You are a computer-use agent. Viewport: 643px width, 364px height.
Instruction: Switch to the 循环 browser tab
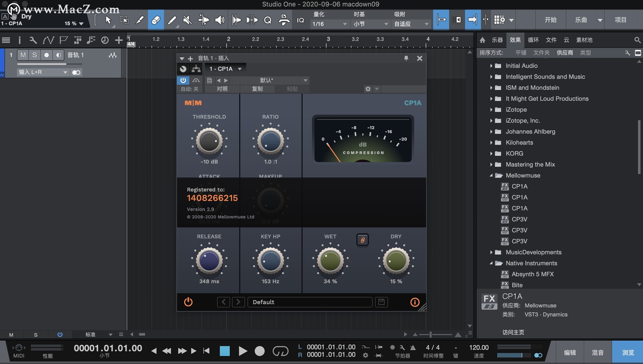tap(533, 40)
